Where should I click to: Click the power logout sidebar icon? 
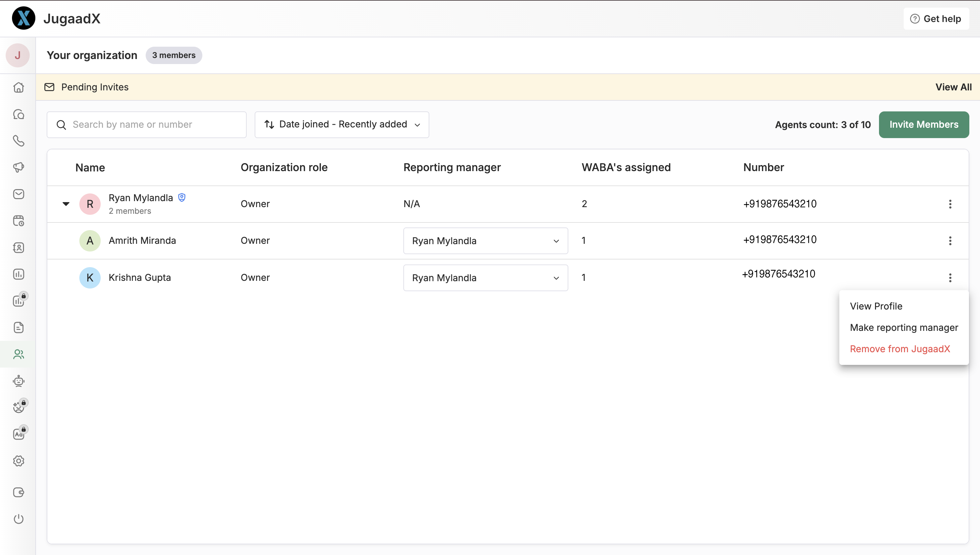(18, 519)
